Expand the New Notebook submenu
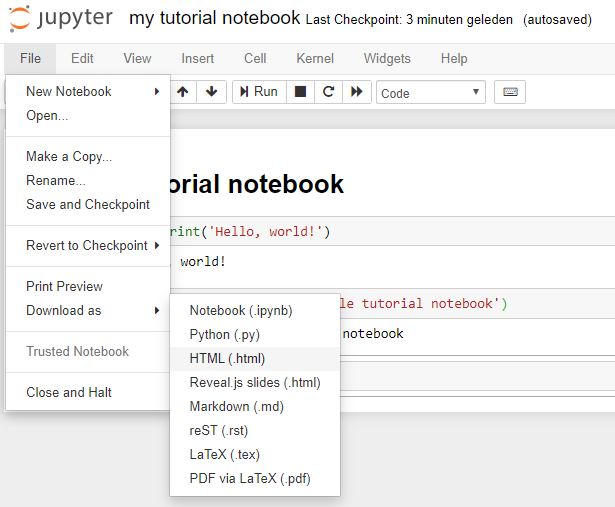 pyautogui.click(x=88, y=91)
